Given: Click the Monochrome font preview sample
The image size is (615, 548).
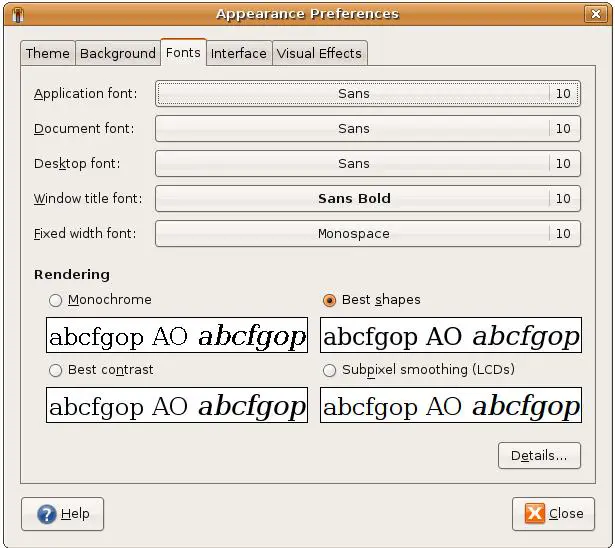Looking at the screenshot, I should (x=177, y=335).
